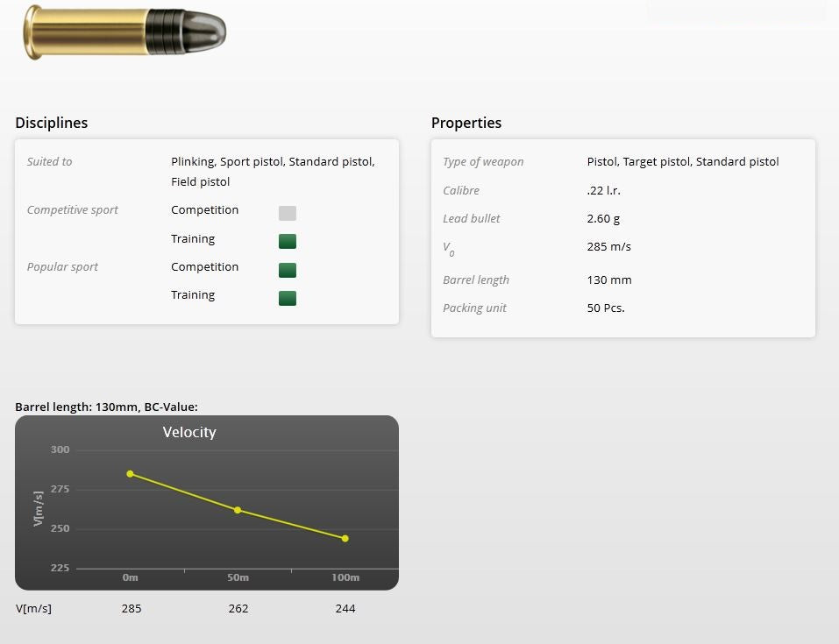Image resolution: width=839 pixels, height=644 pixels.
Task: Click the '262' value below chart
Action: point(238,609)
